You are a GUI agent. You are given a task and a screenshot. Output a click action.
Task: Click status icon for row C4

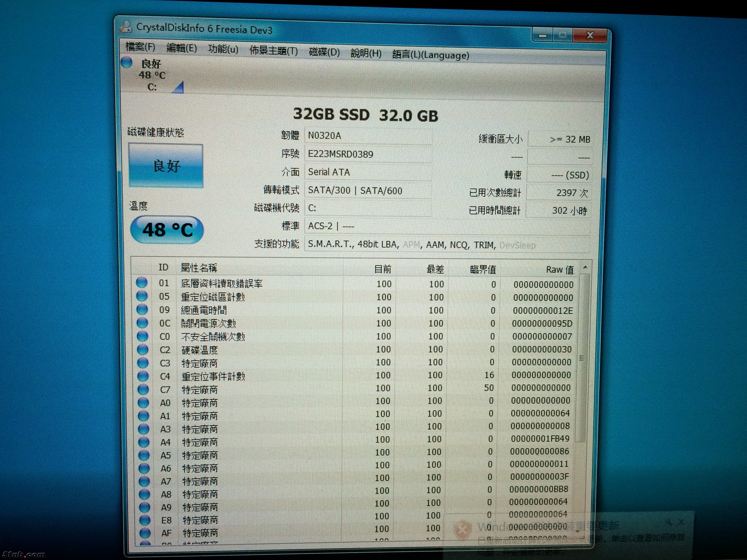click(x=143, y=376)
